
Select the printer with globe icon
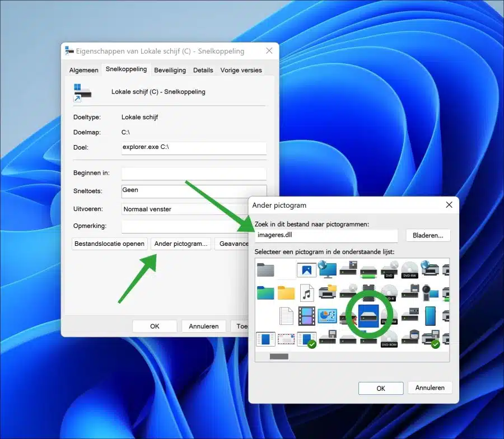coord(430,269)
